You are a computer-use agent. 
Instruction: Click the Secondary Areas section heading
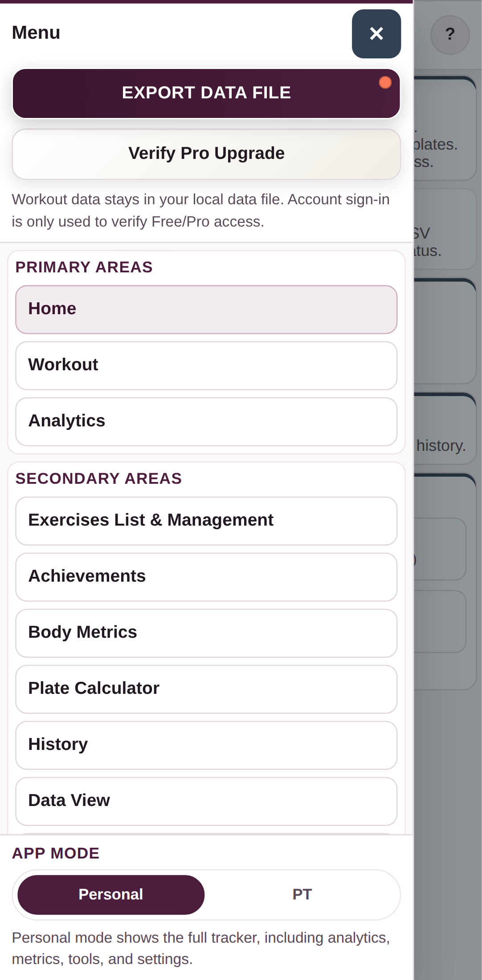[x=98, y=478]
